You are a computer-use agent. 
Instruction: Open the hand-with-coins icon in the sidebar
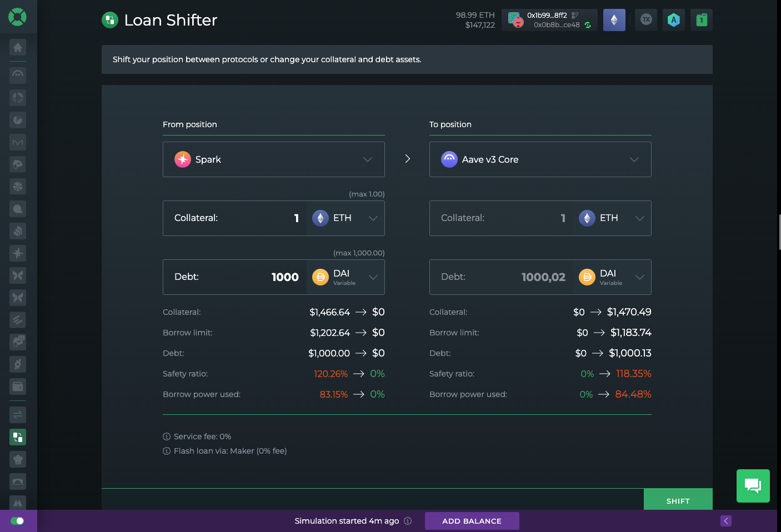tap(18, 342)
